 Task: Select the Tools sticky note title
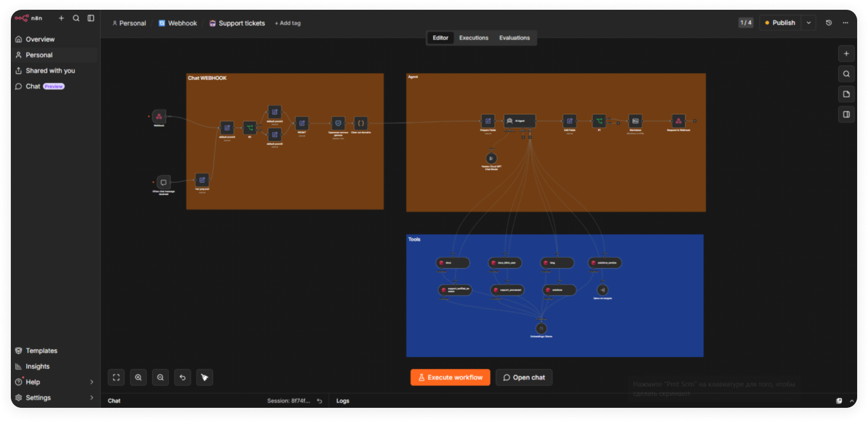[414, 239]
